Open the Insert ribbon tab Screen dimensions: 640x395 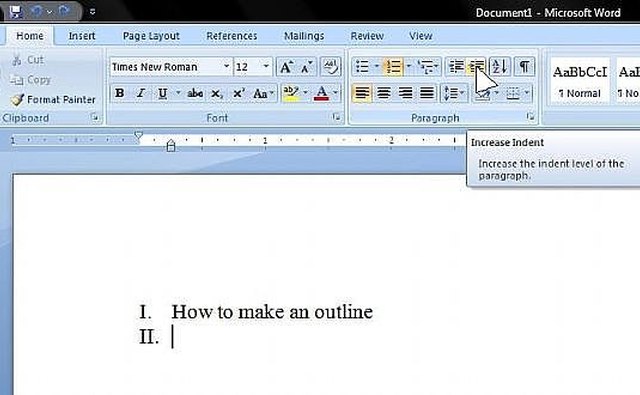[x=82, y=36]
